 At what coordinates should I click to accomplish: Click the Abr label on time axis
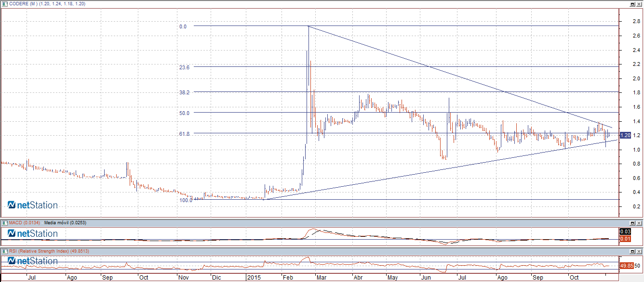(358, 278)
